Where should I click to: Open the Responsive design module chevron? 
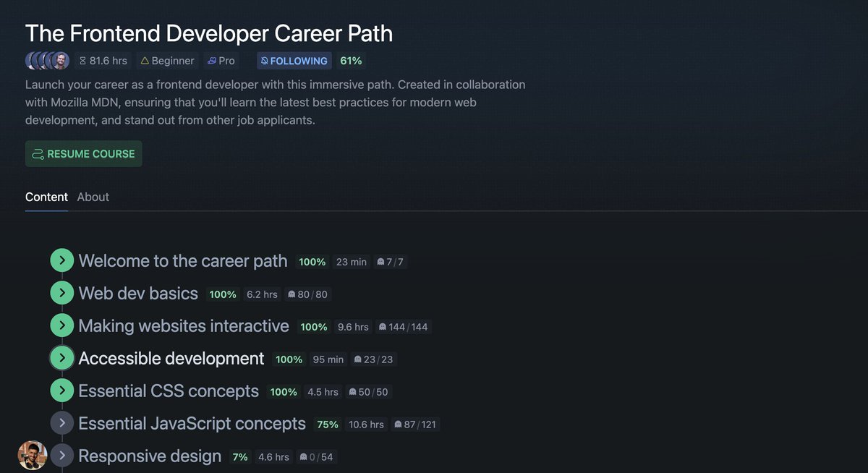coord(61,455)
